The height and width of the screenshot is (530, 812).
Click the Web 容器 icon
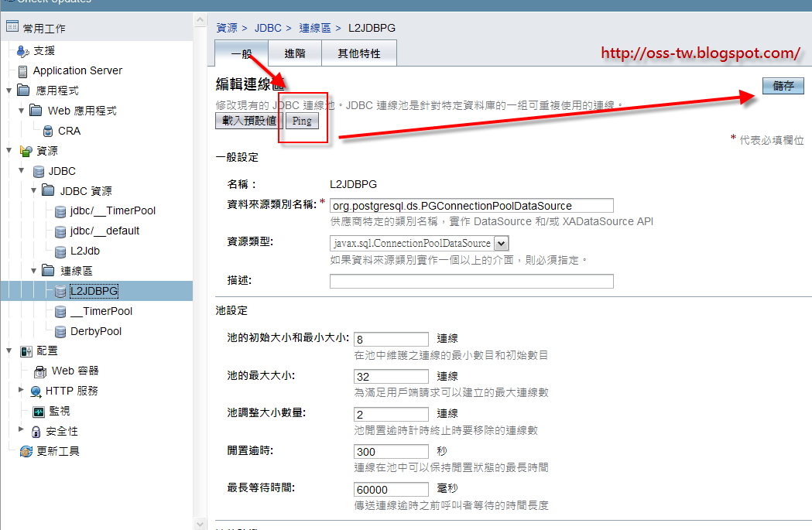tap(40, 371)
